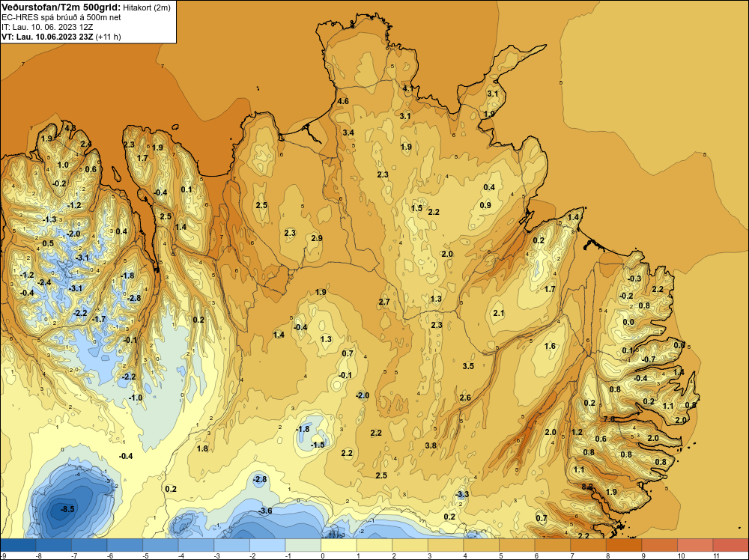Select the line 'EC-HRES spá brúuð á 500m net'

click(x=61, y=17)
